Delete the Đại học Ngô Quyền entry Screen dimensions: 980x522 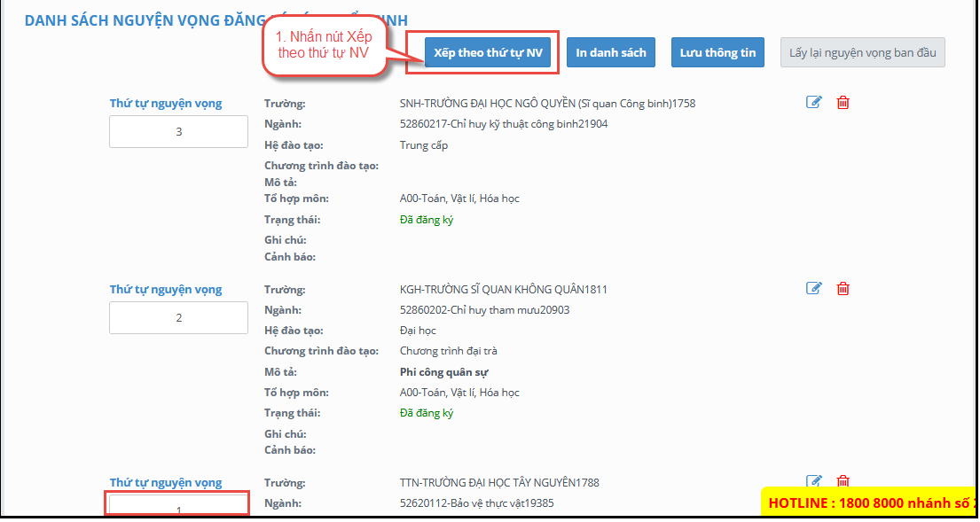[843, 103]
